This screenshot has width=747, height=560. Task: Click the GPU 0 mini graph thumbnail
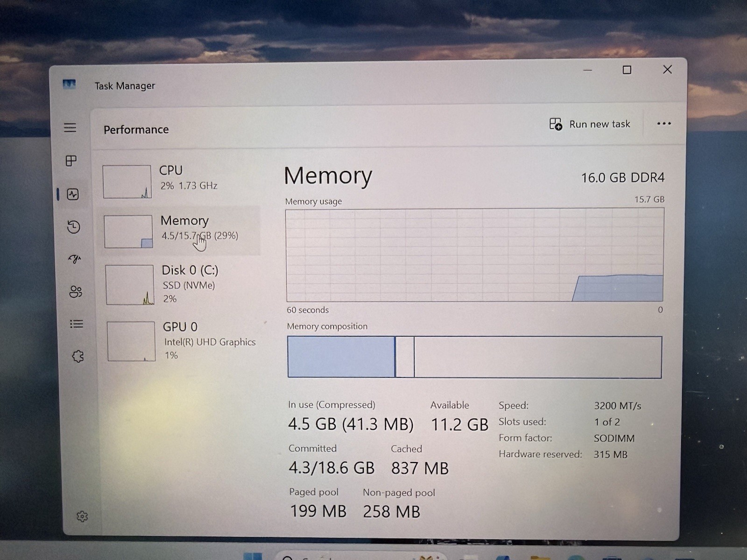coord(131,341)
